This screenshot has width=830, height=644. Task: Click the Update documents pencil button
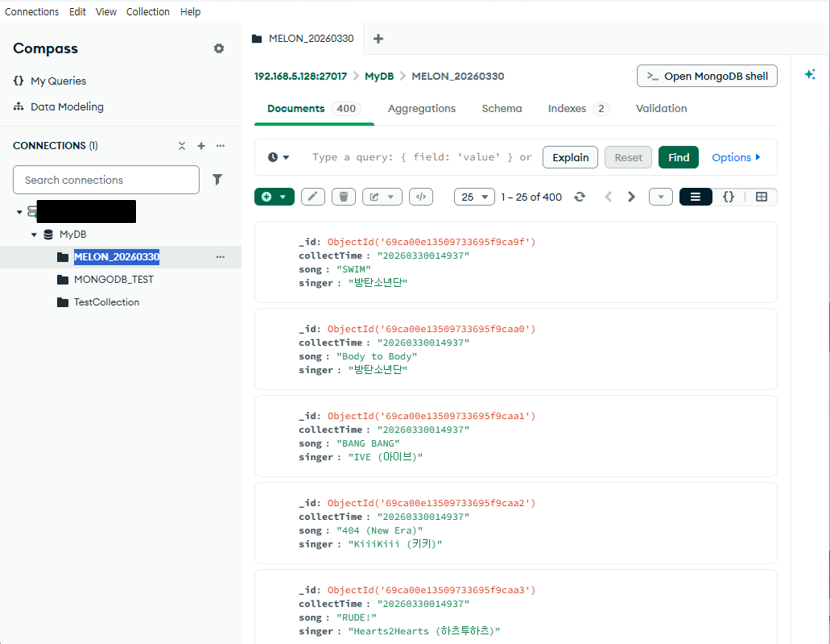point(313,197)
